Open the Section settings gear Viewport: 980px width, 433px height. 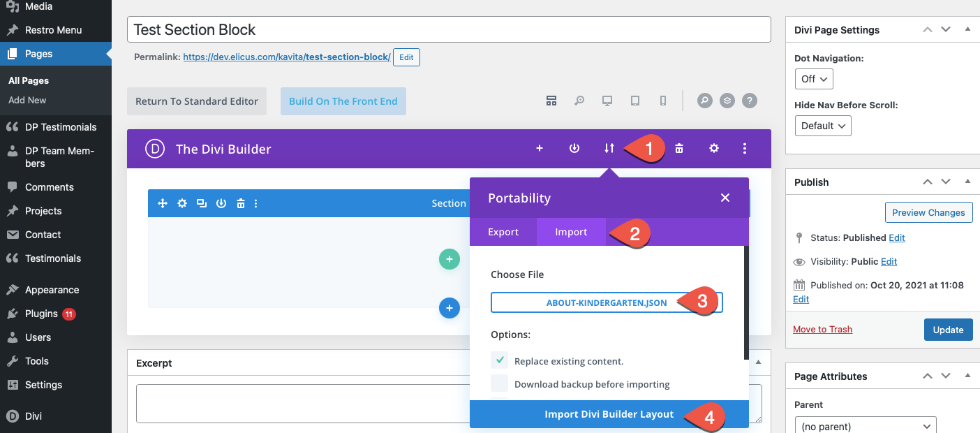181,203
